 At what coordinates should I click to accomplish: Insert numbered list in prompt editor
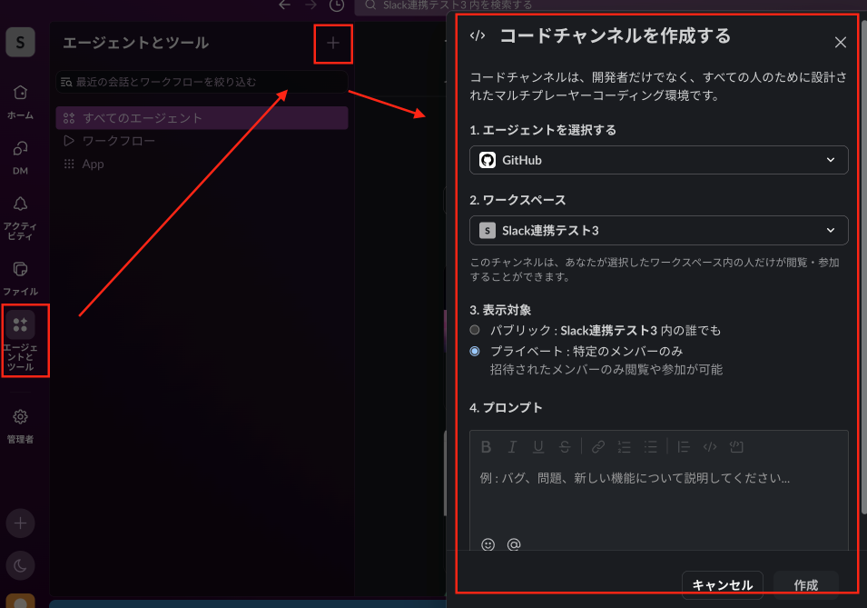(624, 447)
